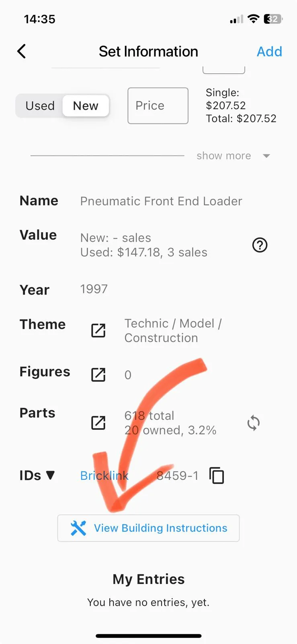Open the value help question mark icon
Image resolution: width=297 pixels, height=644 pixels.
pyautogui.click(x=260, y=245)
